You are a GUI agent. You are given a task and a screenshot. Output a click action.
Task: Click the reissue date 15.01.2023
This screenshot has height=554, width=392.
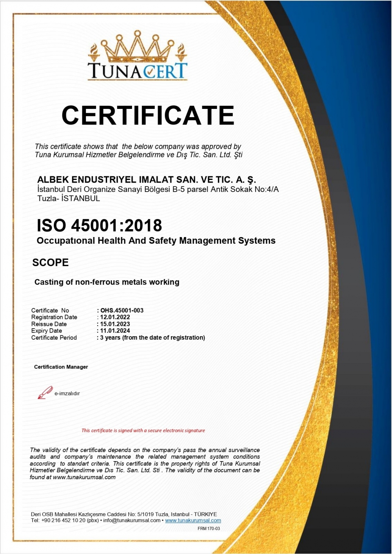point(115,324)
